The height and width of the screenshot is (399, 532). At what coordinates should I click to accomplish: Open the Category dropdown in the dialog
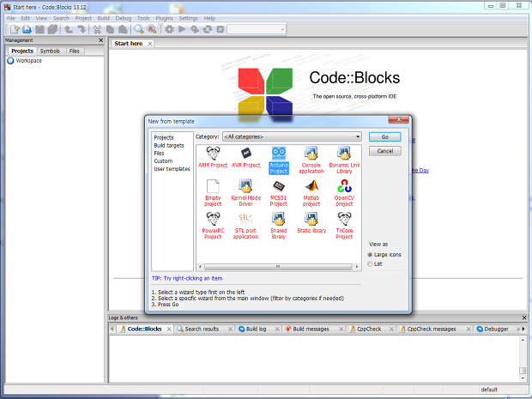point(292,136)
